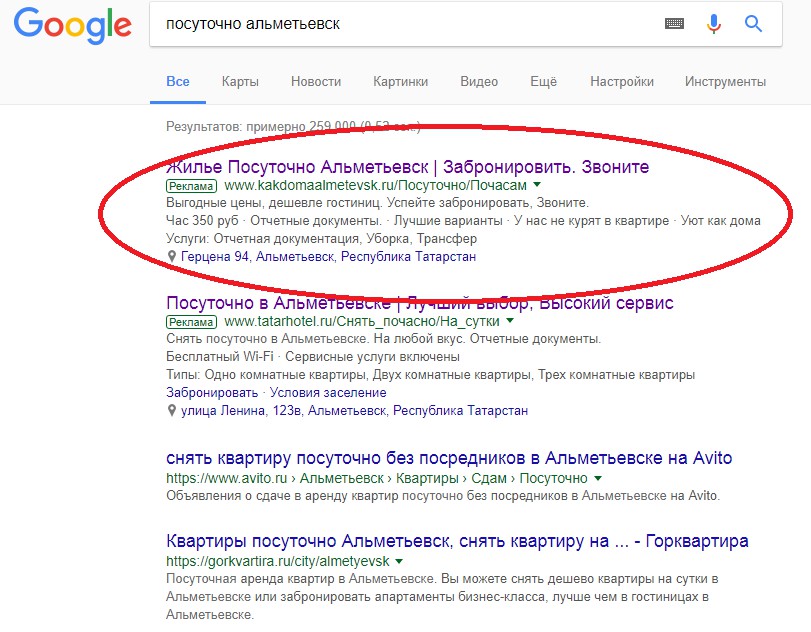
Task: Open the Инструменты search tools
Action: pyautogui.click(x=725, y=82)
